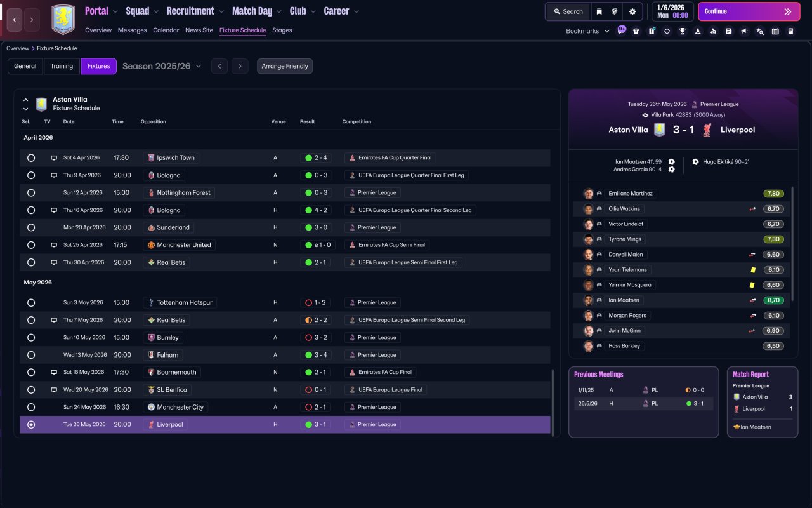
Task: Click the Overview breadcrumb link
Action: click(x=18, y=48)
